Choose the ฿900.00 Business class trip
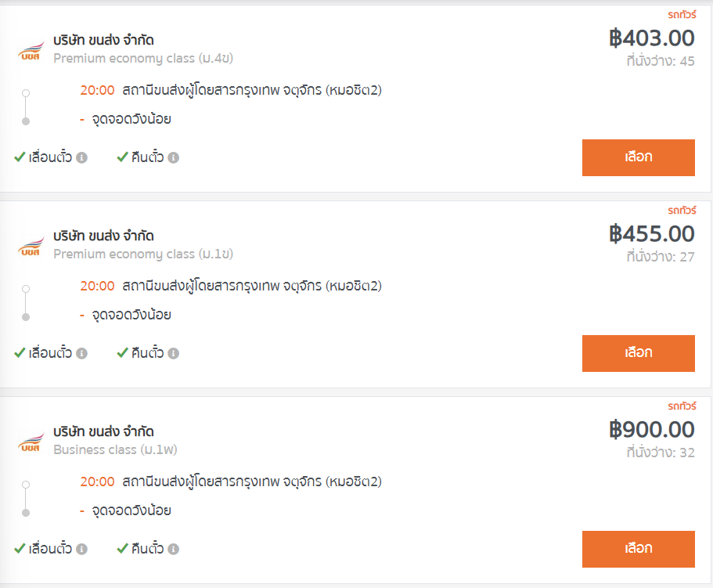This screenshot has height=588, width=713. [x=638, y=548]
